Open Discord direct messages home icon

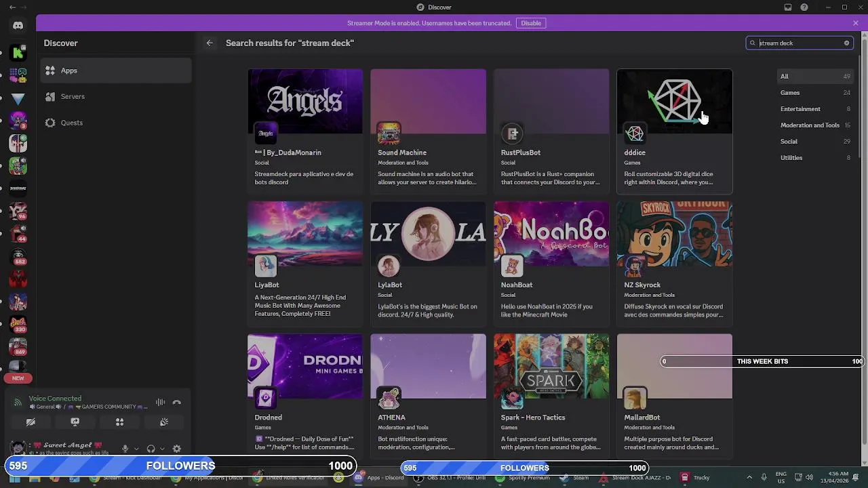coord(18,26)
